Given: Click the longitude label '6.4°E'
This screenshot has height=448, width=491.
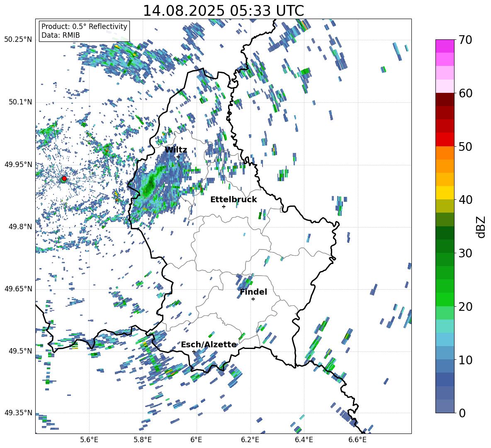Looking at the screenshot, I should coord(304,440).
